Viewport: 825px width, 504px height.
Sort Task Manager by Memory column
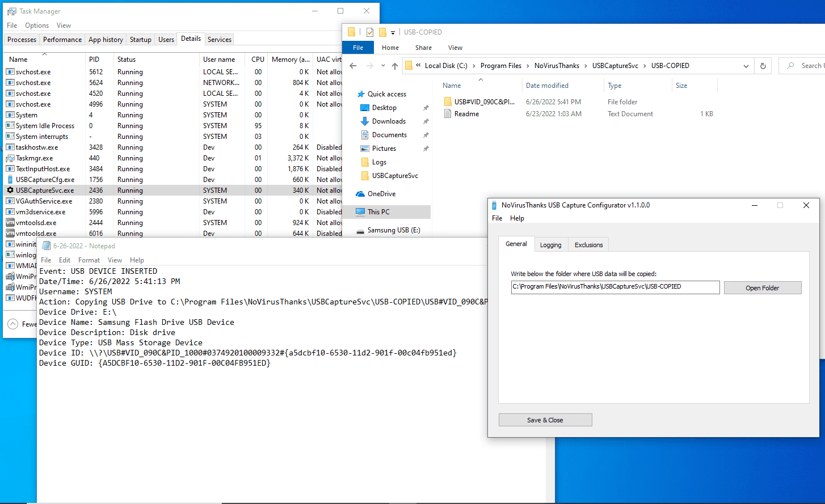pyautogui.click(x=290, y=60)
